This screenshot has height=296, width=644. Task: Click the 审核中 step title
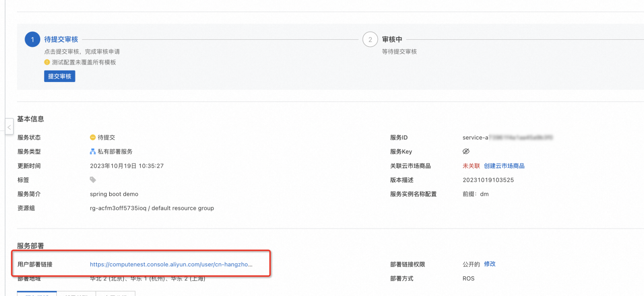tap(392, 39)
